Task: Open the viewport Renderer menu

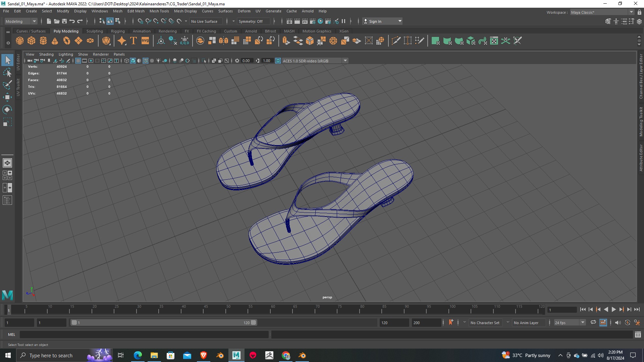Action: (x=101, y=54)
